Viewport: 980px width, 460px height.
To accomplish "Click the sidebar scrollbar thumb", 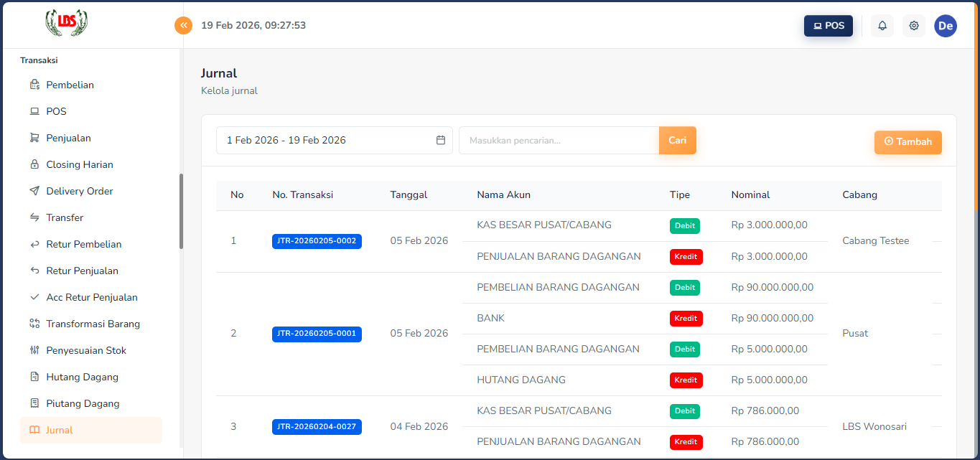I will tap(181, 211).
